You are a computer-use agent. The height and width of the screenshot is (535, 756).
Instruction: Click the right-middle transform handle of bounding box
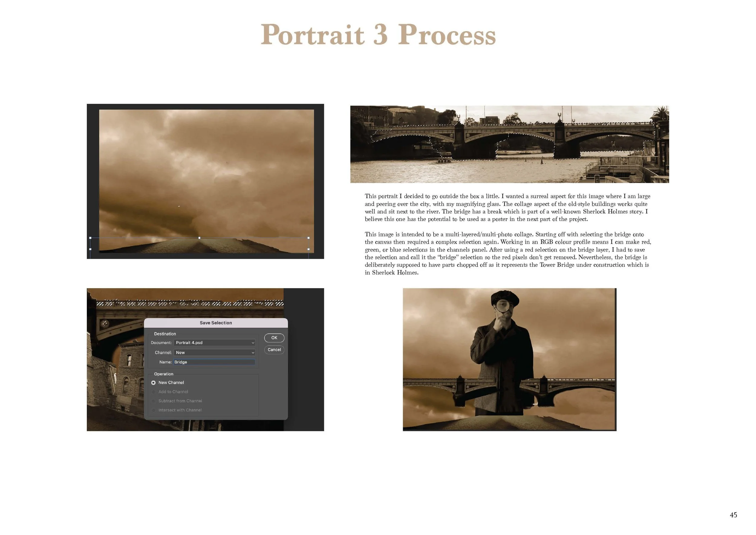coord(308,249)
